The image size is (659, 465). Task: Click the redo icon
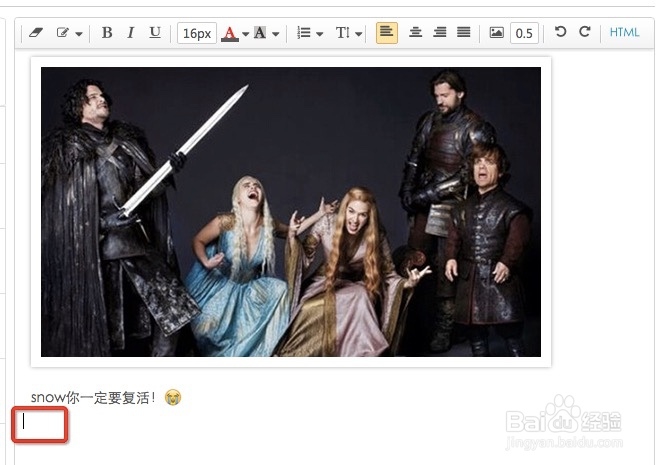click(x=585, y=32)
